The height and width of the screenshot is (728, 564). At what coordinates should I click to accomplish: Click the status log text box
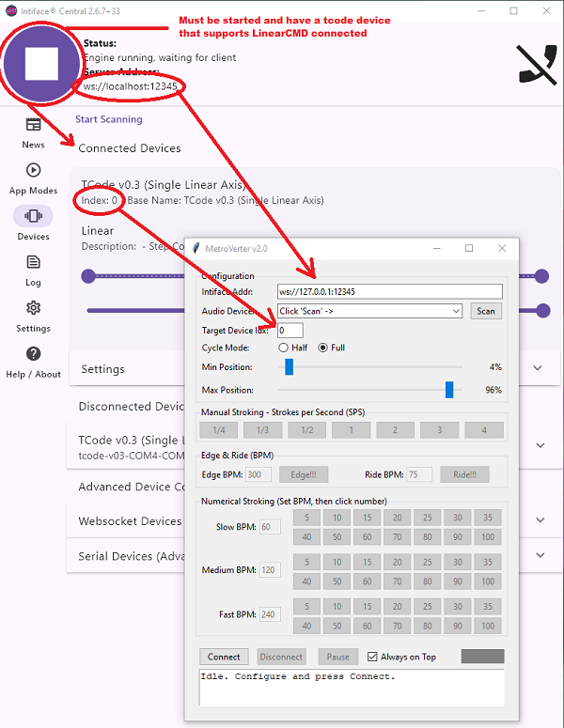[352, 688]
